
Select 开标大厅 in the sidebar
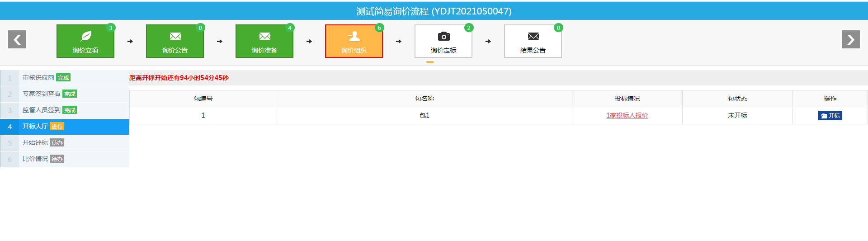[65, 127]
